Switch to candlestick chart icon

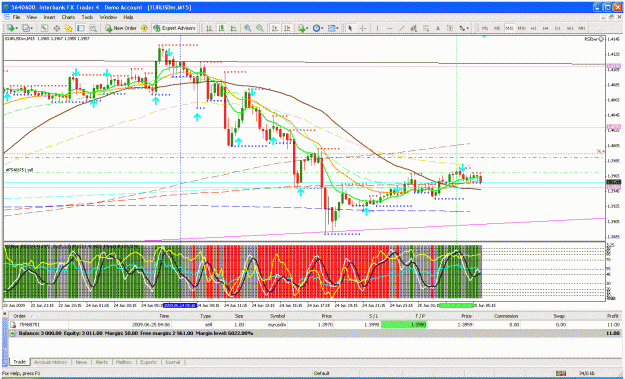(221, 28)
